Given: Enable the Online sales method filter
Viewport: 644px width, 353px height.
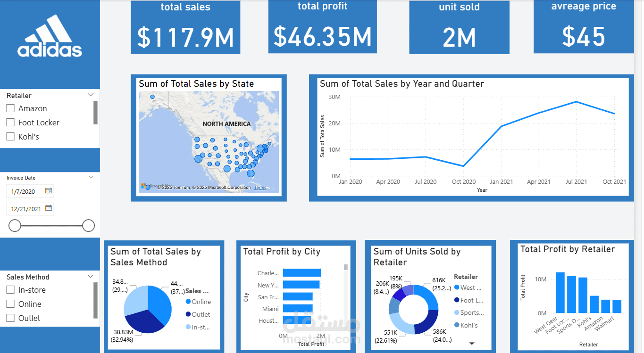Looking at the screenshot, I should 10,304.
